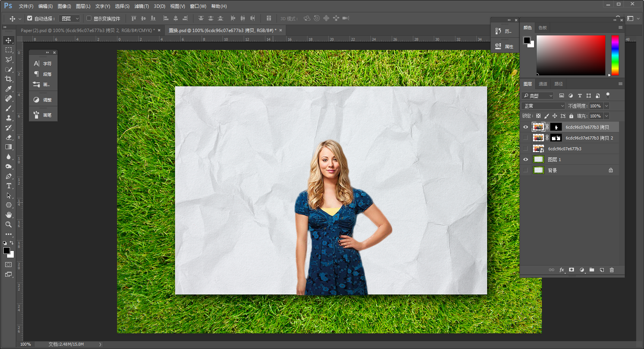644x349 pixels.
Task: Select the Horizontal Type tool
Action: (9, 186)
